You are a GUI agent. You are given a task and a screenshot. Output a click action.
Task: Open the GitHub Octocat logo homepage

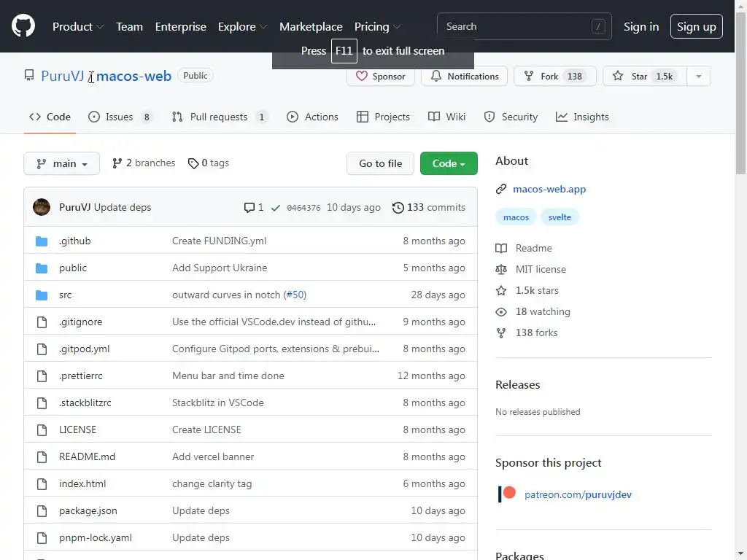coord(23,26)
